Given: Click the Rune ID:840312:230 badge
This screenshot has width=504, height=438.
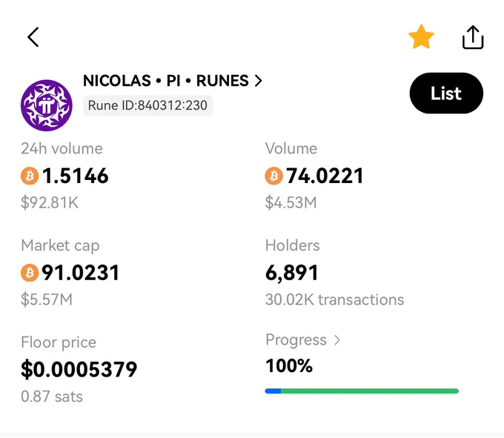Looking at the screenshot, I should tap(147, 105).
